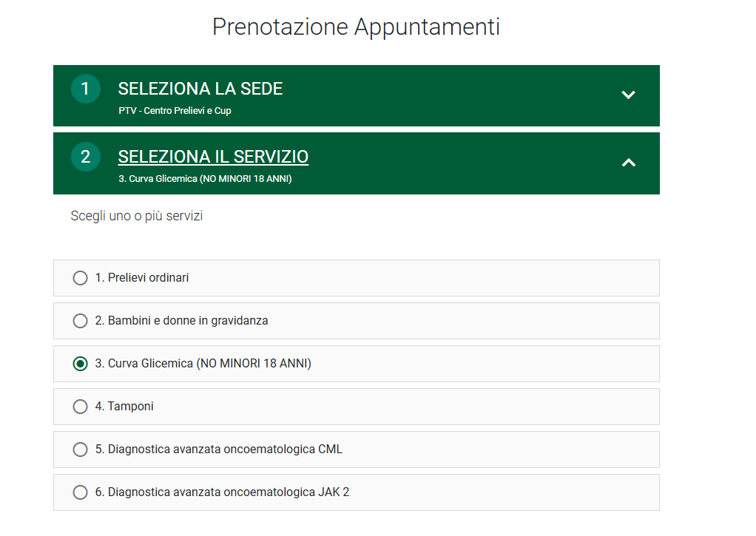
Task: Select the Tamponi radio button
Action: 80,407
